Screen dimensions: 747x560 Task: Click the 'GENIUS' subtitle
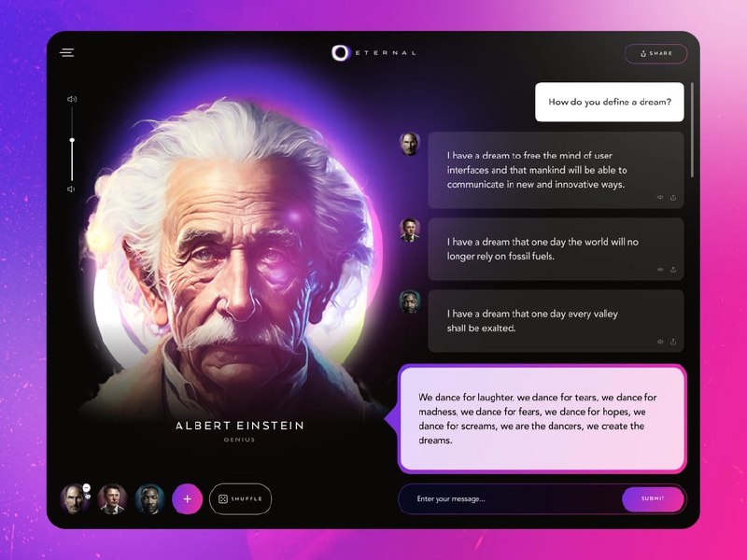tap(240, 440)
